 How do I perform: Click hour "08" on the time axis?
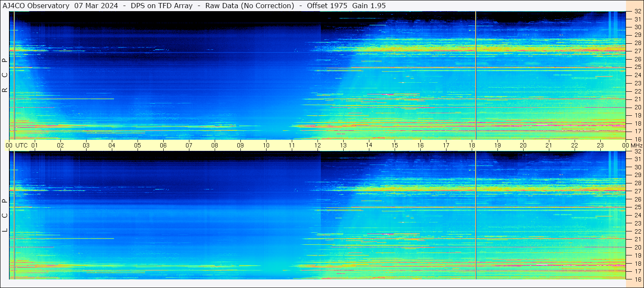215,145
